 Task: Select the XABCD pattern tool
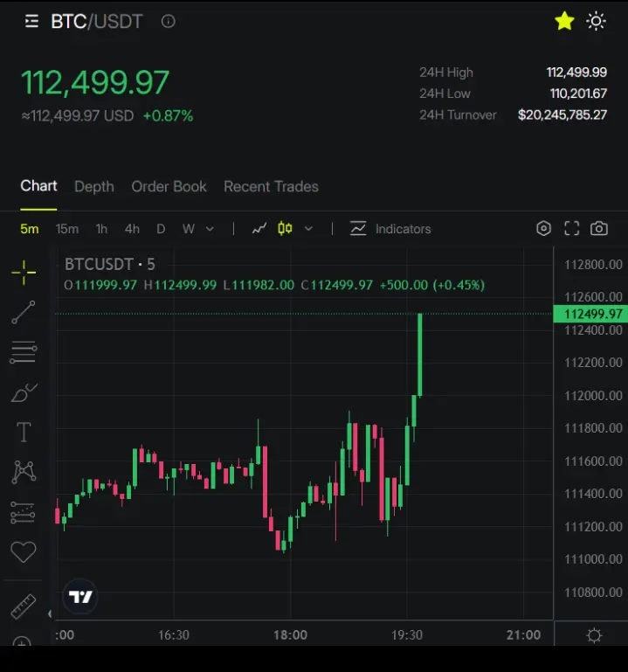[24, 472]
